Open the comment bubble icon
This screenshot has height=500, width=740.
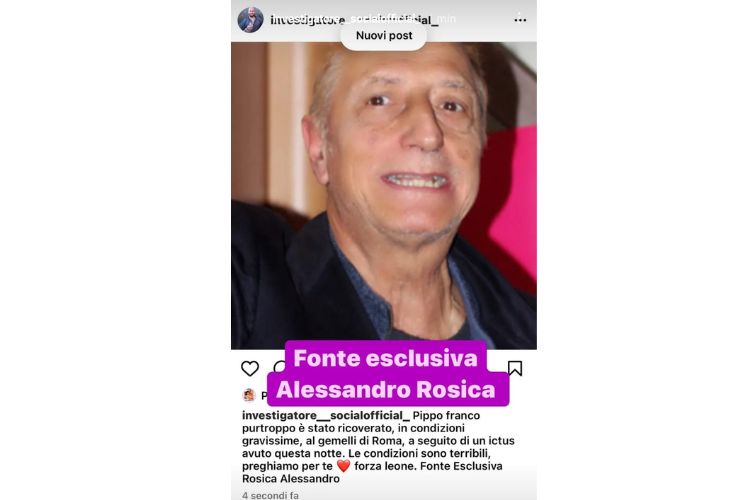tap(279, 367)
